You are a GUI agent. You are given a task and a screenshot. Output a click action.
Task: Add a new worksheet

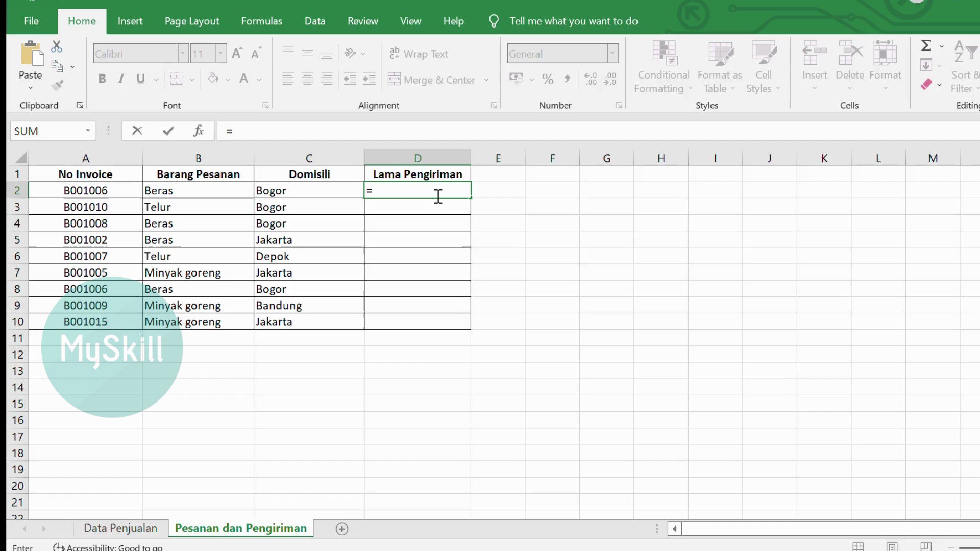pyautogui.click(x=341, y=529)
